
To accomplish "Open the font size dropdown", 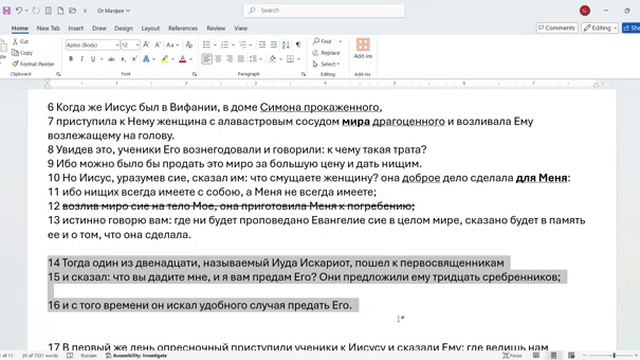I will point(138,45).
